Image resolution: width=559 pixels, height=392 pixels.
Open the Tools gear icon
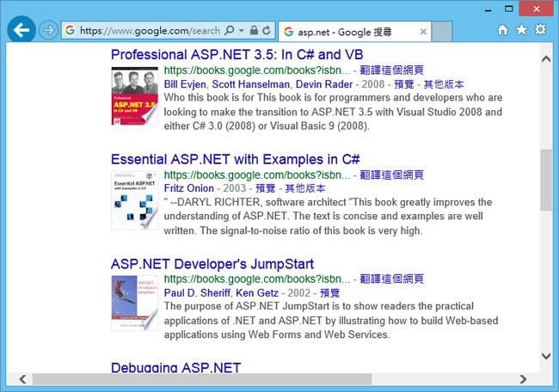[540, 29]
